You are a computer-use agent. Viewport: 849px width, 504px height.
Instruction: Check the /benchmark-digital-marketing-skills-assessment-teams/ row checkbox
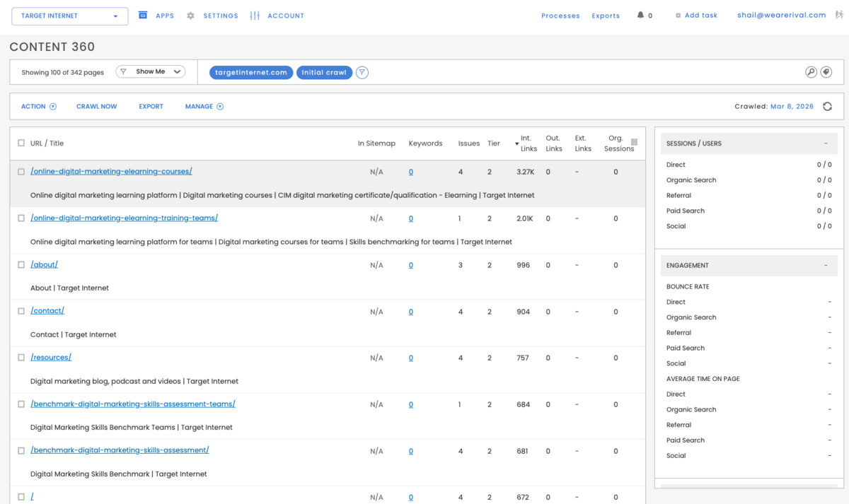21,404
